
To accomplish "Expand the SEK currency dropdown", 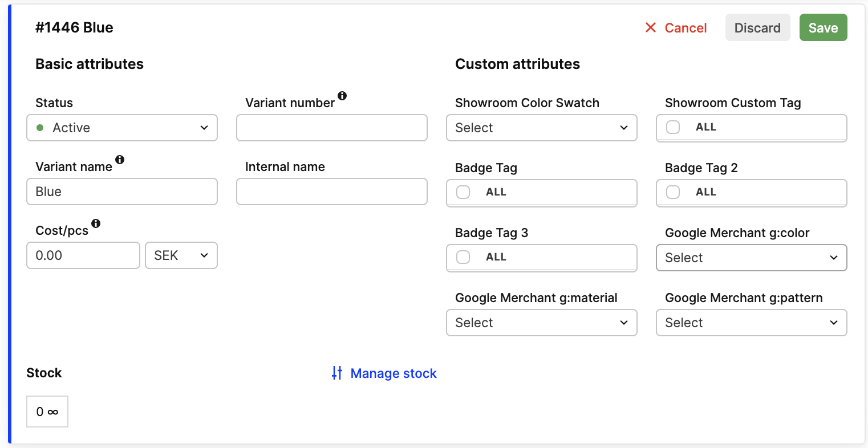I will click(x=181, y=255).
